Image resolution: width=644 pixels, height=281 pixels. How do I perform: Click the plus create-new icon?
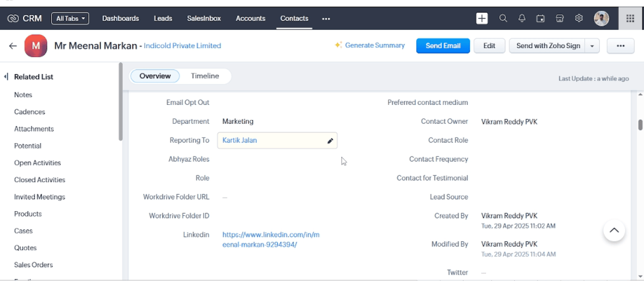(x=482, y=18)
